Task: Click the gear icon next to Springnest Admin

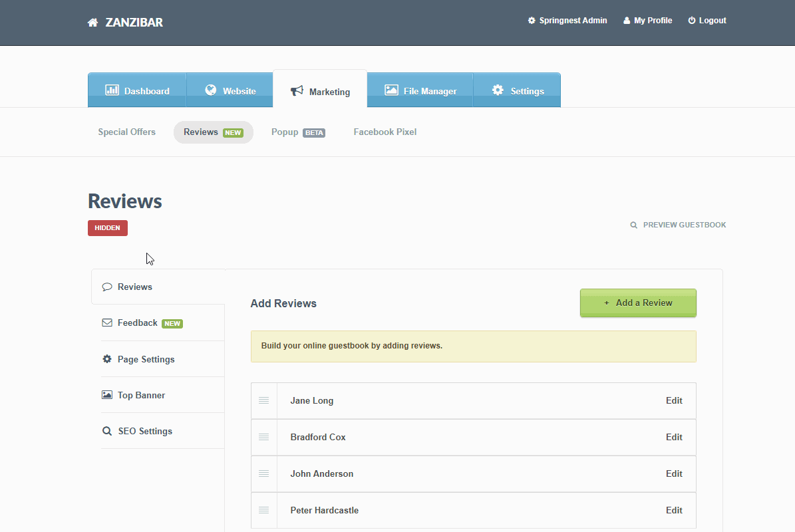Action: point(532,21)
